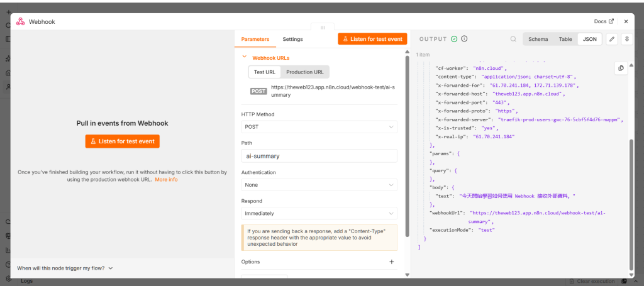Select the body "text" Chinese string value
This screenshot has width=644, height=286.
517,196
